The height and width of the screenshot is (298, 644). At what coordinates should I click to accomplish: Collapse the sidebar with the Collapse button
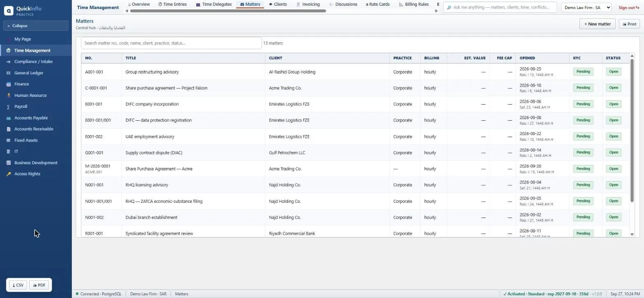36,26
